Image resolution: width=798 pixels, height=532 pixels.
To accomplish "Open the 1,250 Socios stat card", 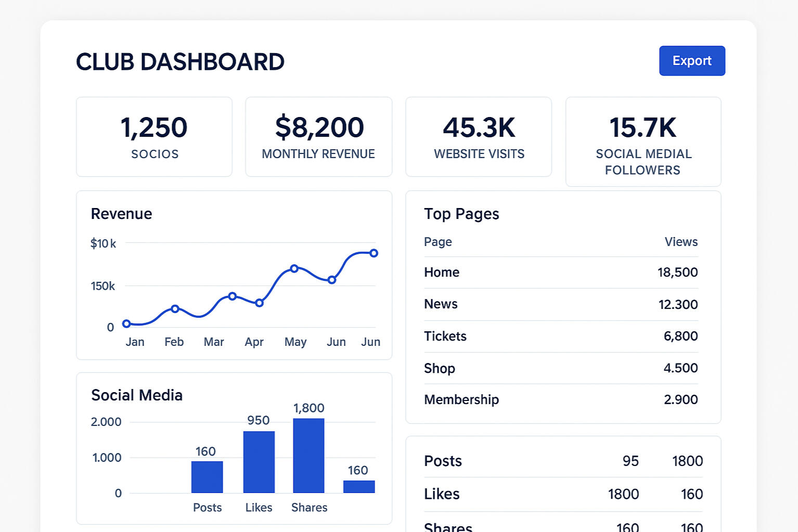I will click(154, 137).
